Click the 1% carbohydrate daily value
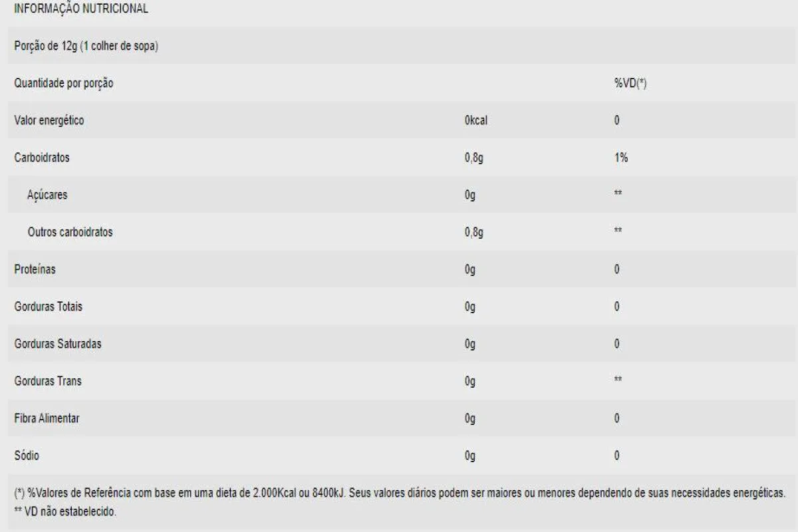The height and width of the screenshot is (532, 798). tap(621, 158)
